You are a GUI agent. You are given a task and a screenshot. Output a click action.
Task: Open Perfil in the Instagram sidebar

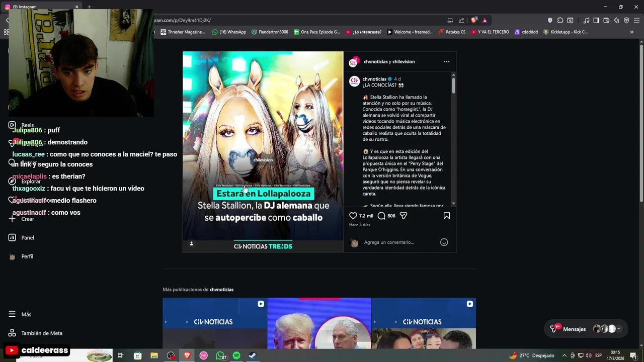click(x=21, y=256)
